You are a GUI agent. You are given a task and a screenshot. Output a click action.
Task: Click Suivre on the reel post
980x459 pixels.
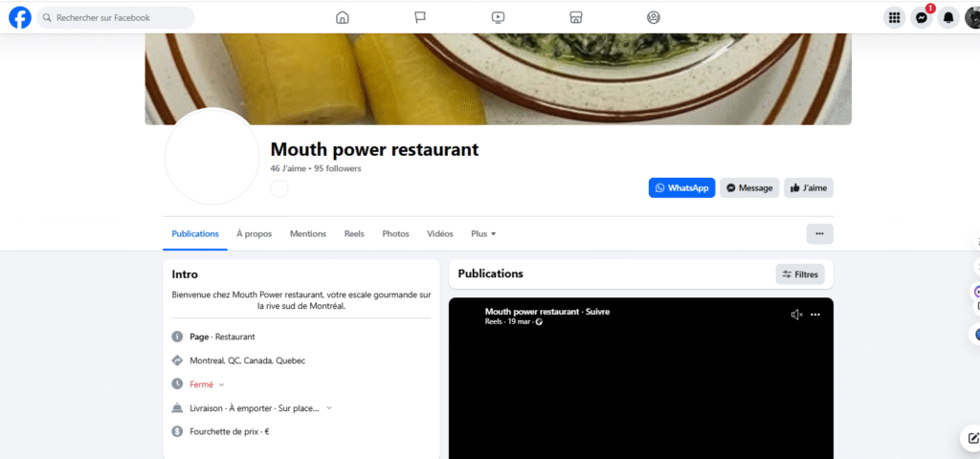(x=597, y=312)
